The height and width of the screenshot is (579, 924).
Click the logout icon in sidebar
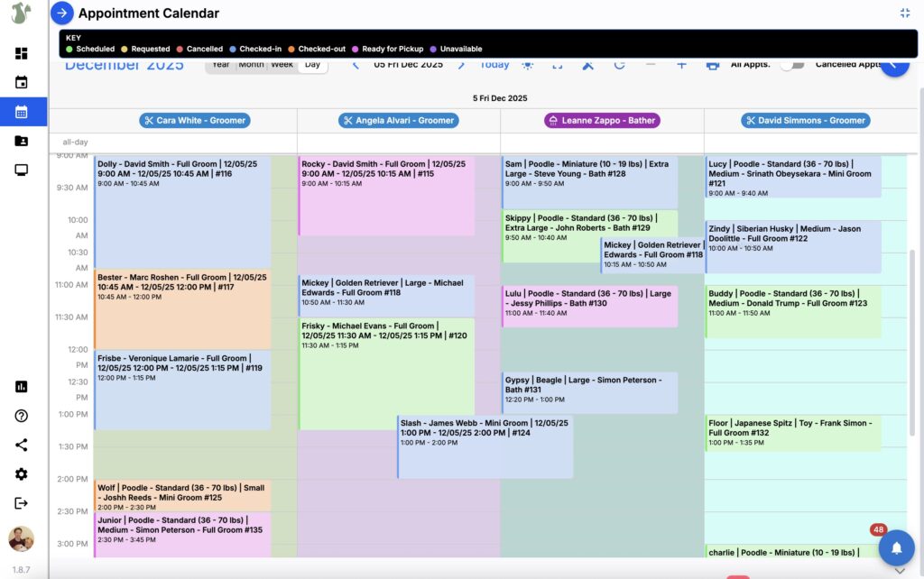[x=22, y=503]
